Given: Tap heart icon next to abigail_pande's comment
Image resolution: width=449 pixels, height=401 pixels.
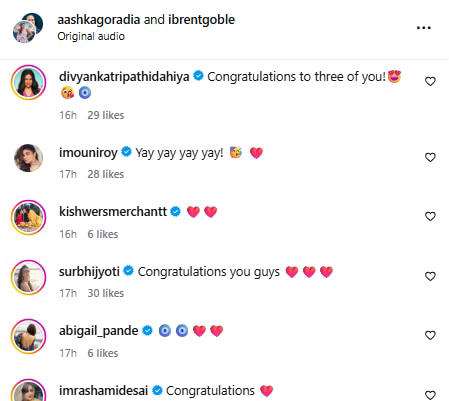Looking at the screenshot, I should click(430, 335).
